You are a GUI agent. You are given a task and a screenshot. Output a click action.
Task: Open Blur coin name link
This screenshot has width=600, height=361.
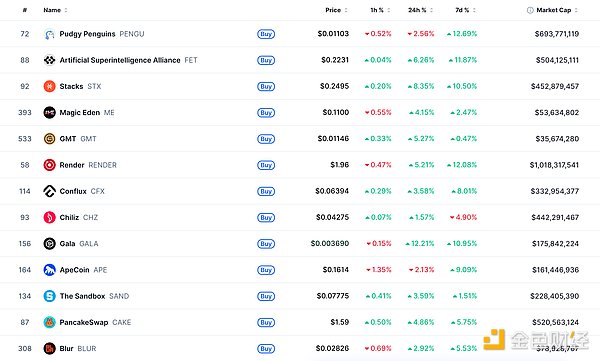(x=66, y=348)
